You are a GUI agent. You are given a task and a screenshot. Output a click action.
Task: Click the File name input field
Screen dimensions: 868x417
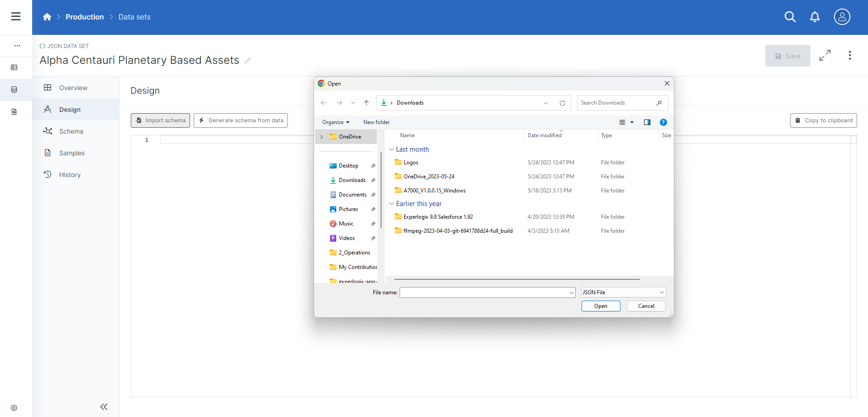[x=483, y=292]
